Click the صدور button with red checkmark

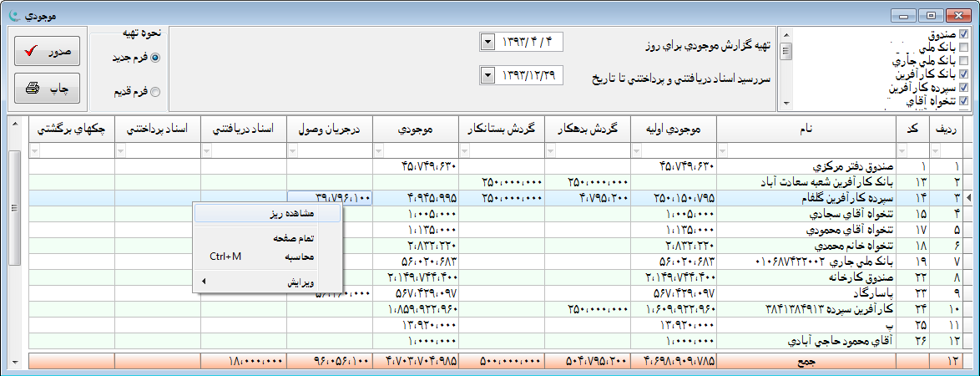tap(47, 52)
